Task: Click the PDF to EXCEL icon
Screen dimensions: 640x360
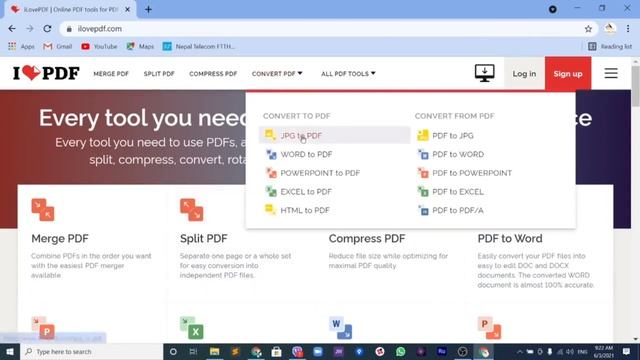Action: [x=423, y=191]
